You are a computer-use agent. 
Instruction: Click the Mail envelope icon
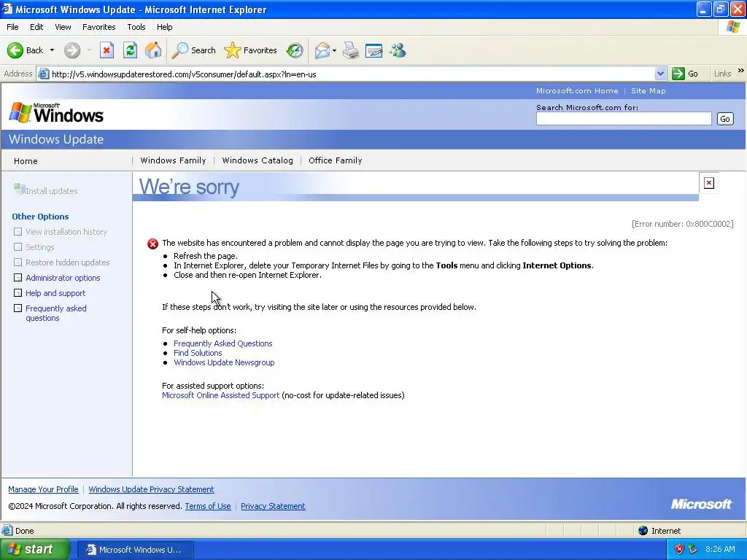(322, 50)
